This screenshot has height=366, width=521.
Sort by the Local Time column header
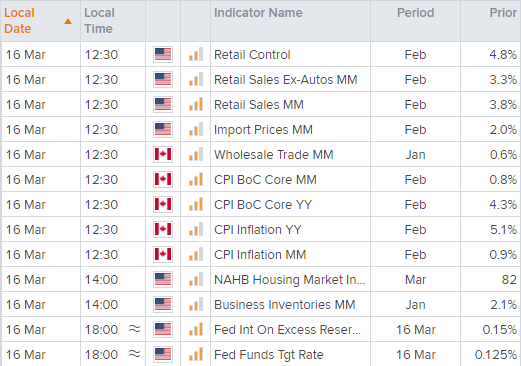99,21
